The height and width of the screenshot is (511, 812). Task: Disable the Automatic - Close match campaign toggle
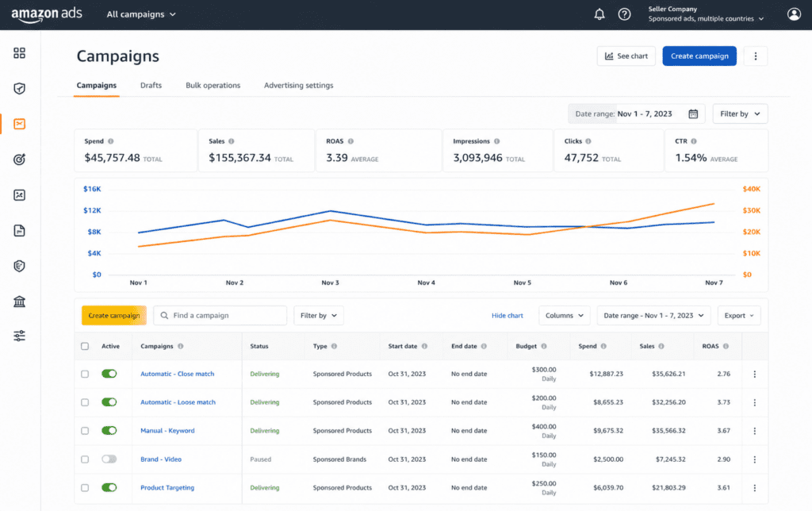click(x=109, y=374)
